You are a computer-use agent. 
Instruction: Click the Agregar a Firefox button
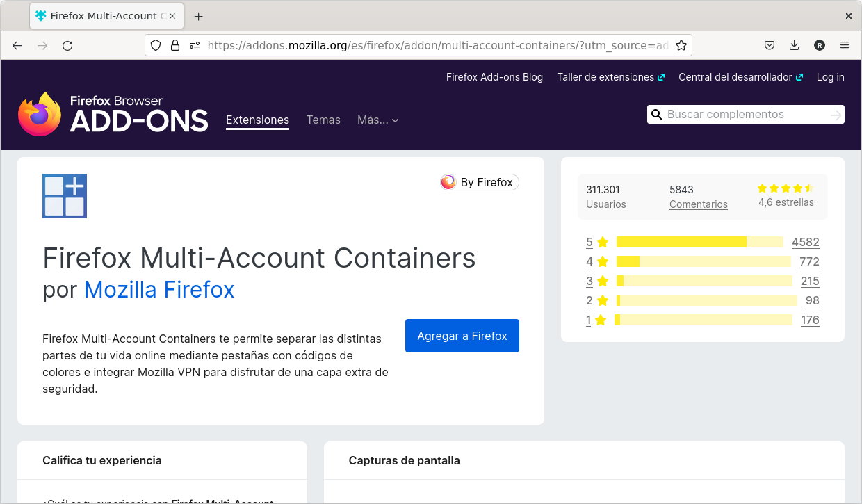coord(462,336)
